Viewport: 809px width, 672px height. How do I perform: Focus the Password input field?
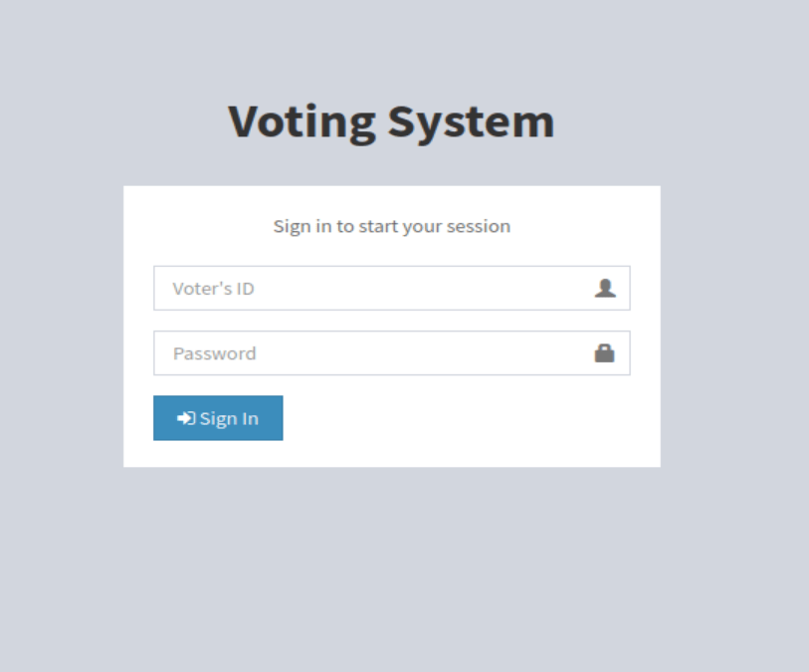coord(378,353)
